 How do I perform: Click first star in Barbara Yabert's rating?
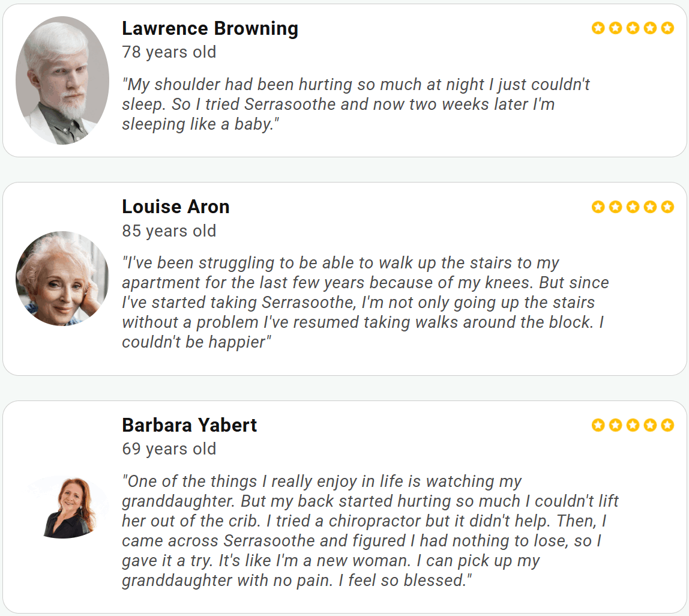[598, 425]
